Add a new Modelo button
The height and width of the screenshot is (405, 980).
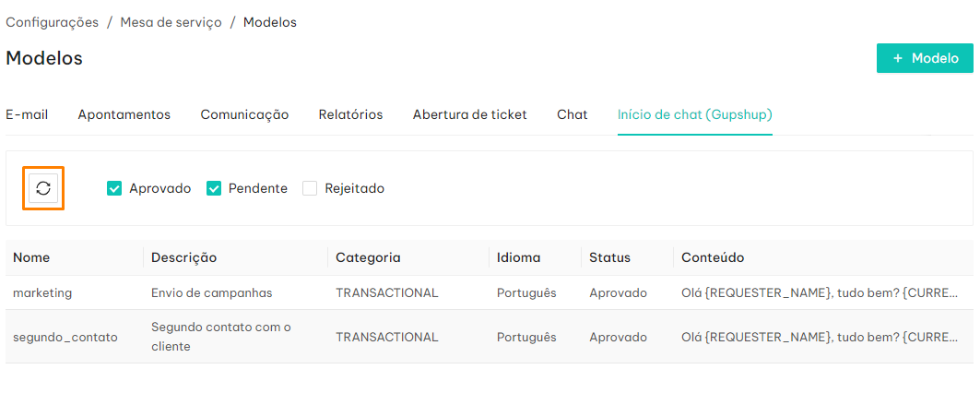925,58
